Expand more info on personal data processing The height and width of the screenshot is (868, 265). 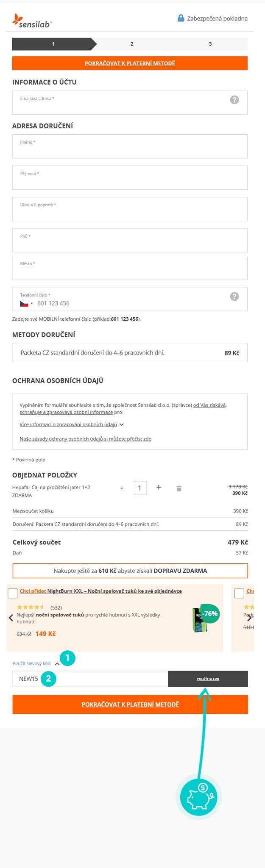(71, 424)
